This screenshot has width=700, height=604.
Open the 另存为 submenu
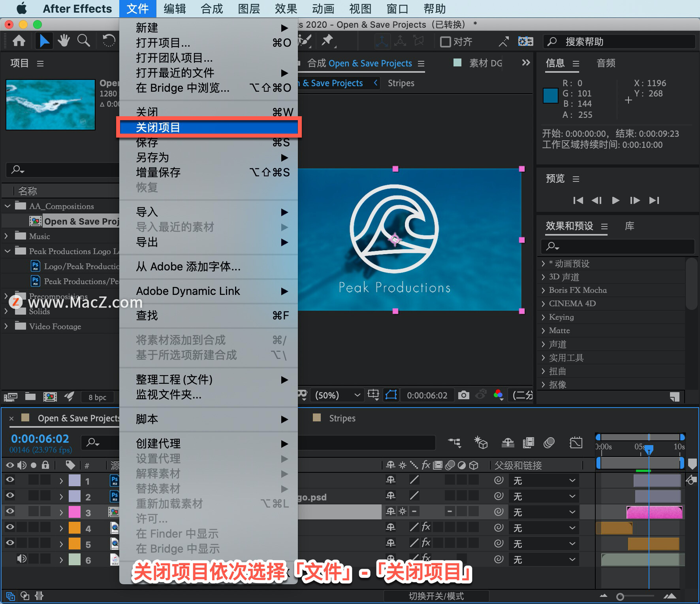point(209,157)
